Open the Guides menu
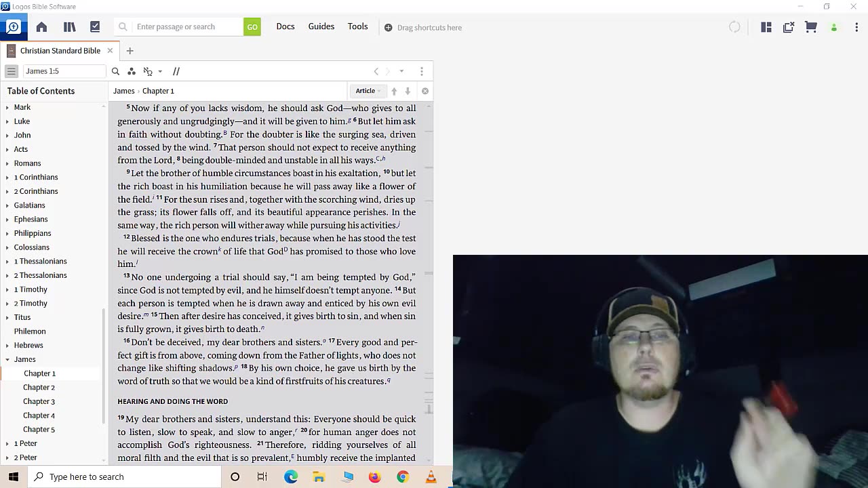The image size is (868, 488). [321, 26]
